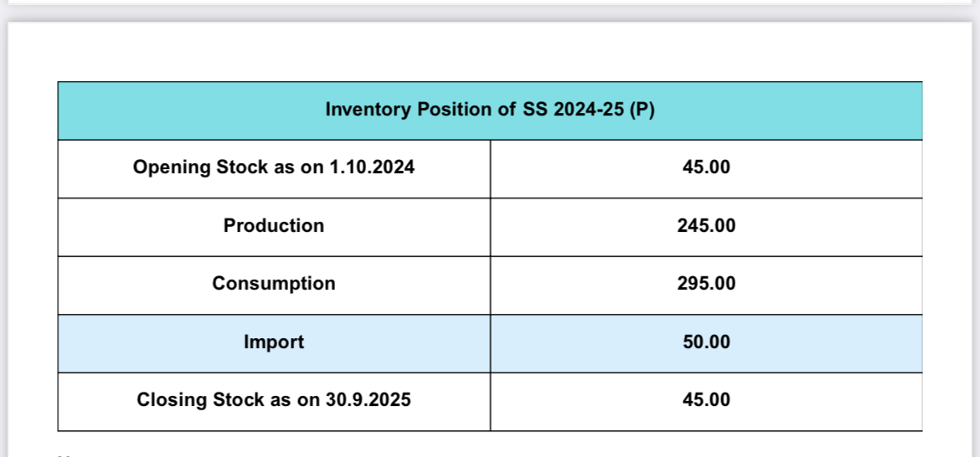Click the 45.00 value in Opening Stock row
The height and width of the screenshot is (457, 980).
click(x=706, y=167)
